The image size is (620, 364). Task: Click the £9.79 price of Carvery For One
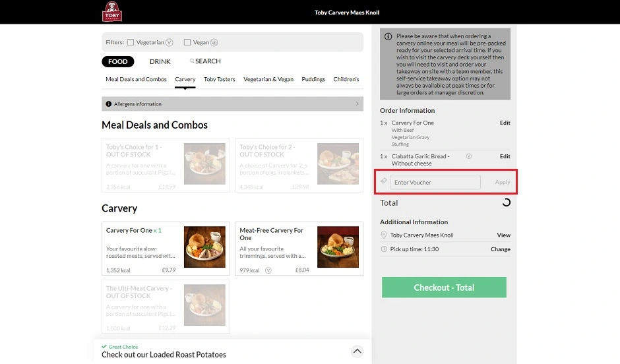169,270
